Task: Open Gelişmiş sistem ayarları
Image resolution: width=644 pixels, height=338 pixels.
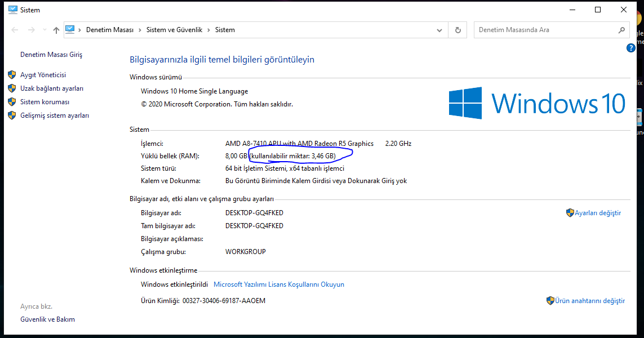Action: (x=55, y=115)
